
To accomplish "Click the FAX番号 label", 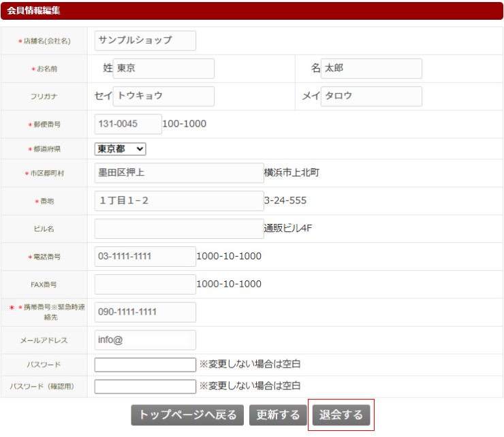I will coord(44,285).
